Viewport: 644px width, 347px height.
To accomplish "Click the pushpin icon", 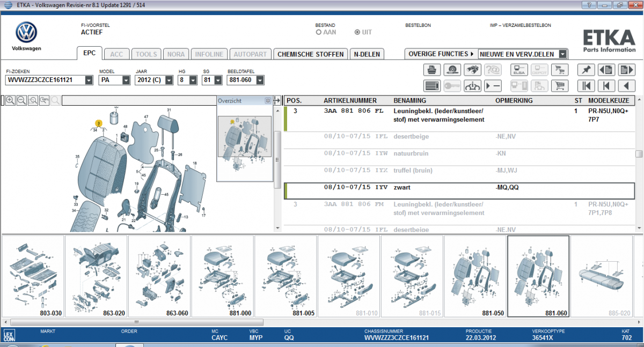I will point(586,69).
